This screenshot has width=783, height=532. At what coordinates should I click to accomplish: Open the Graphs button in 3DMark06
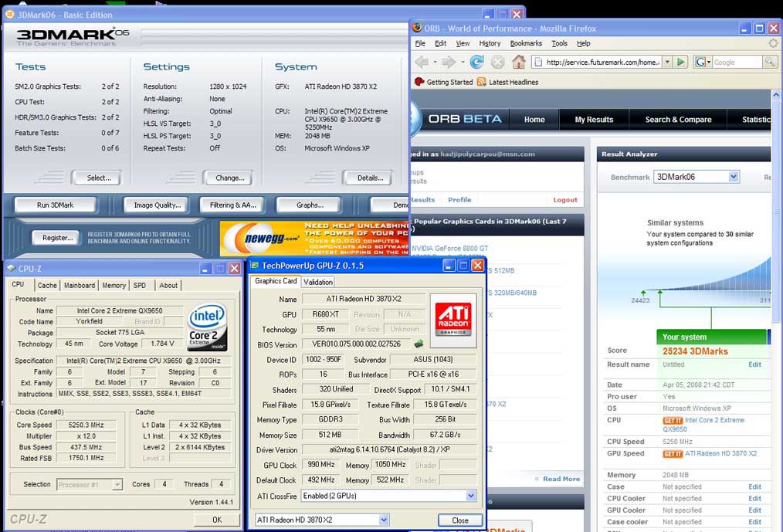point(310,205)
